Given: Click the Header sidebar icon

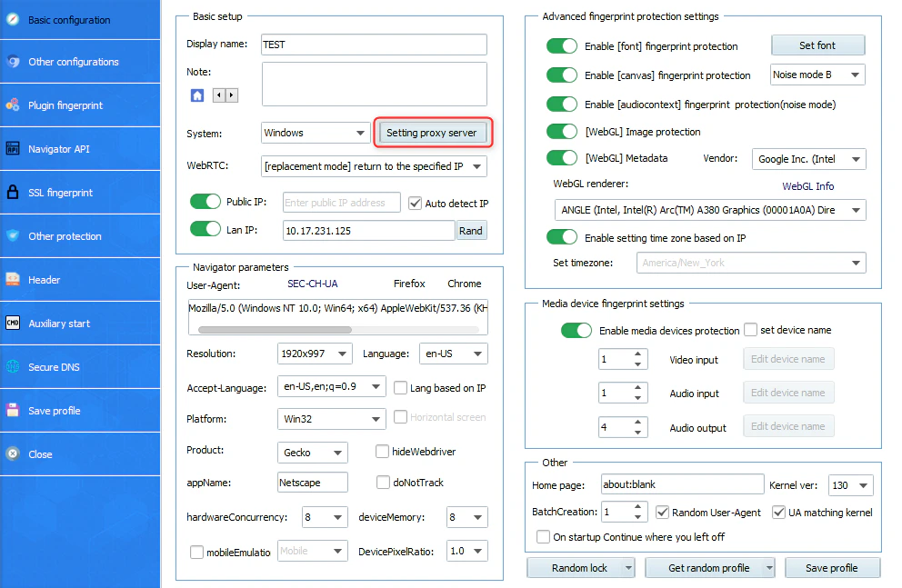Looking at the screenshot, I should click(13, 279).
